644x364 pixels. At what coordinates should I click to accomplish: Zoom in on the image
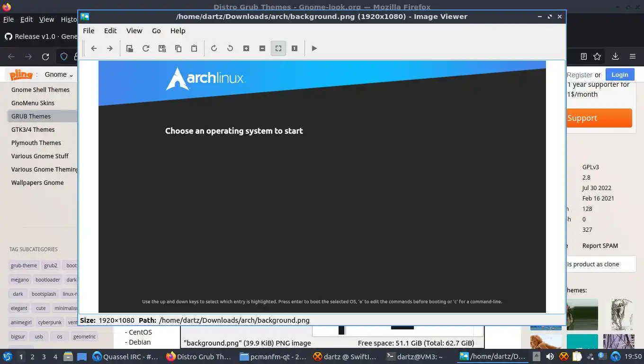(246, 48)
